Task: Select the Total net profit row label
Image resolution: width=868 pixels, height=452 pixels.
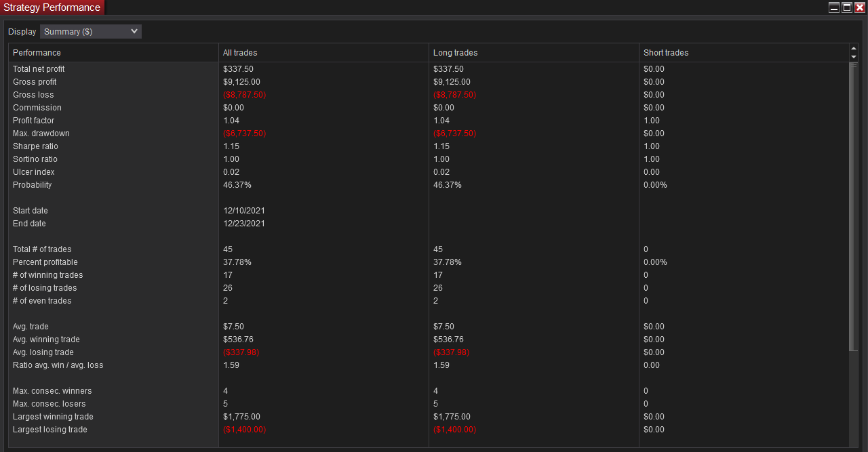Action: 39,69
